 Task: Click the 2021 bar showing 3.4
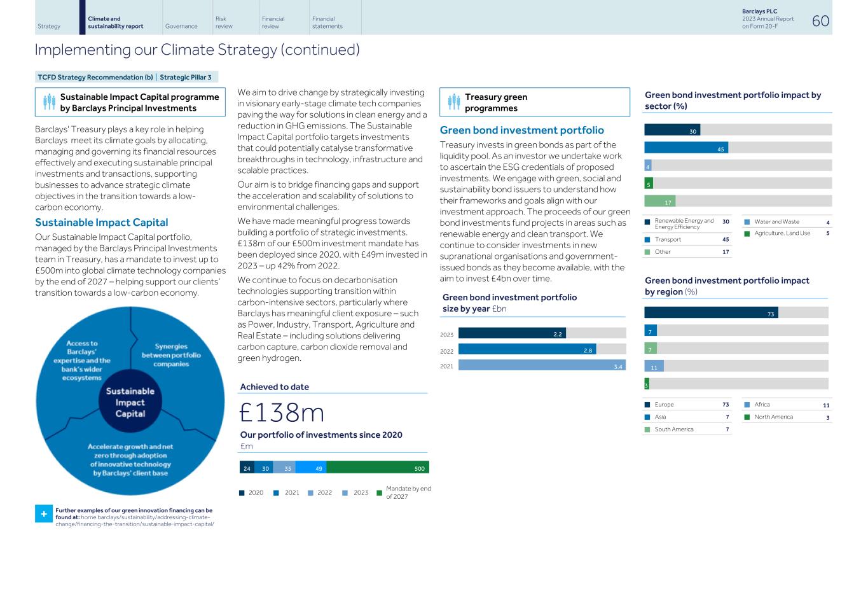(541, 365)
